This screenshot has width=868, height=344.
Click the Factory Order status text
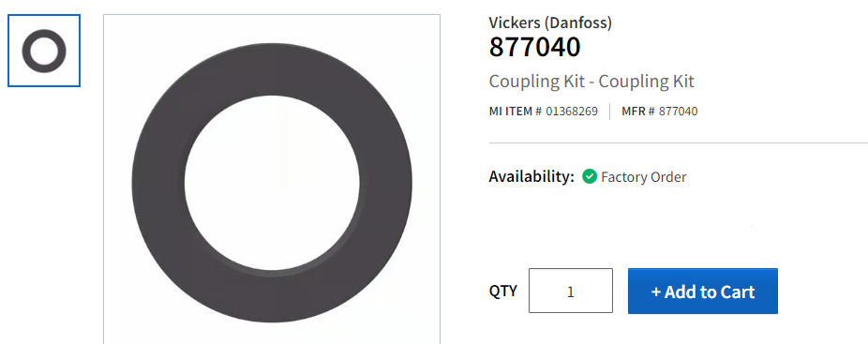point(644,177)
